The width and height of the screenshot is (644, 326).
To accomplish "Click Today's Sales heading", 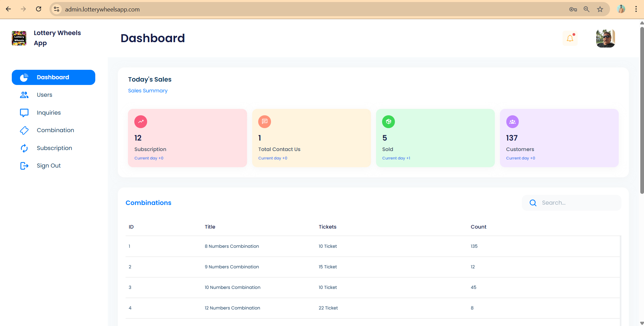I will (x=150, y=80).
